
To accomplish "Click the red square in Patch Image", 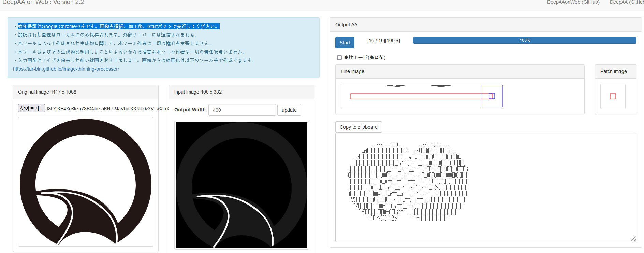I will tap(613, 96).
